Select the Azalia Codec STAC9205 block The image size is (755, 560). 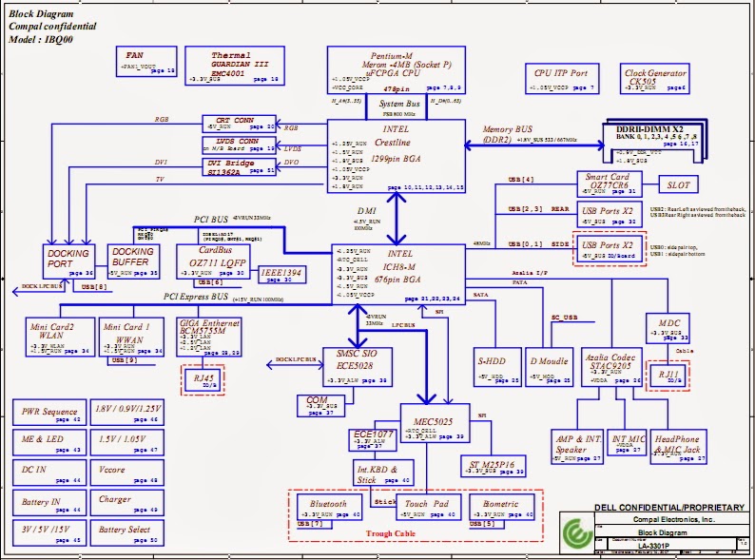click(611, 367)
